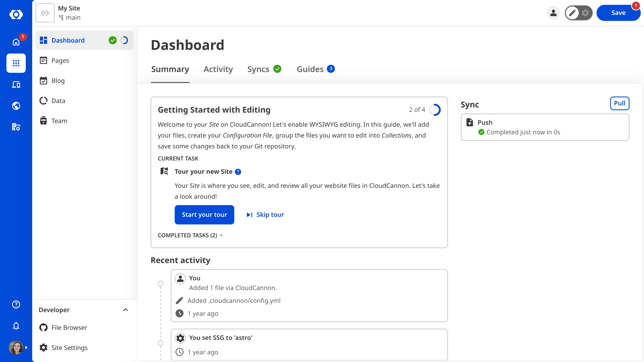Click the tour map icon
The width and height of the screenshot is (644, 362).
click(x=164, y=171)
